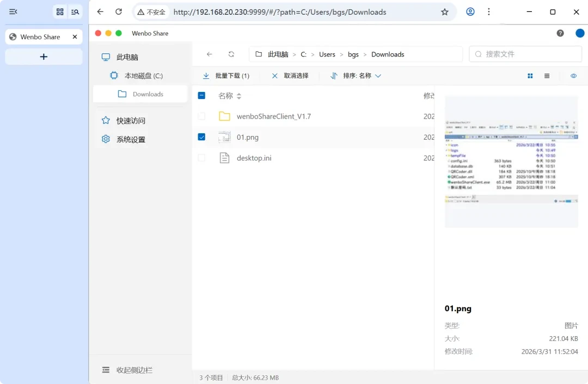Click the address bar URL
The image size is (588, 384).
(279, 12)
